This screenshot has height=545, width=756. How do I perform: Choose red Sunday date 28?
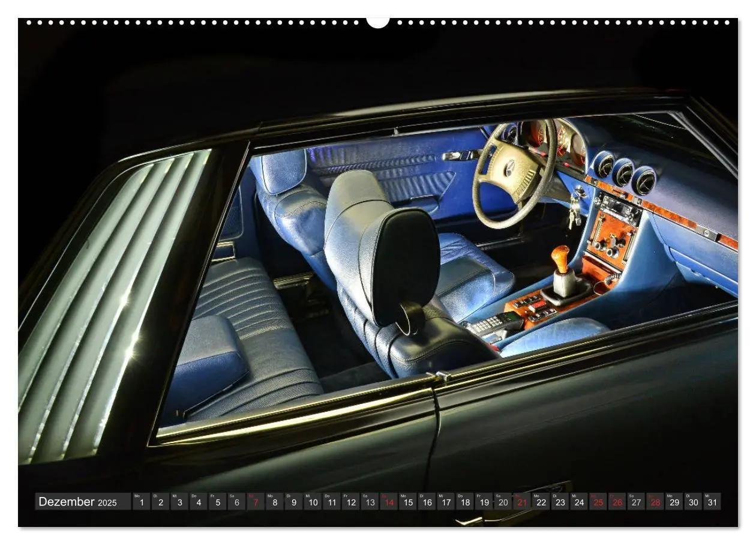point(655,502)
